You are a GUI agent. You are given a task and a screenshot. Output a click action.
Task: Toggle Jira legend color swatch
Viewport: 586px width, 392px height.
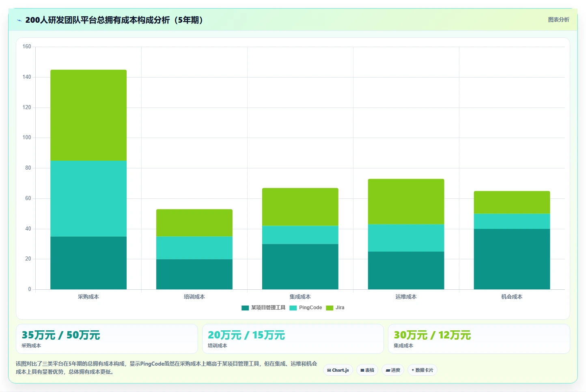[330, 308]
